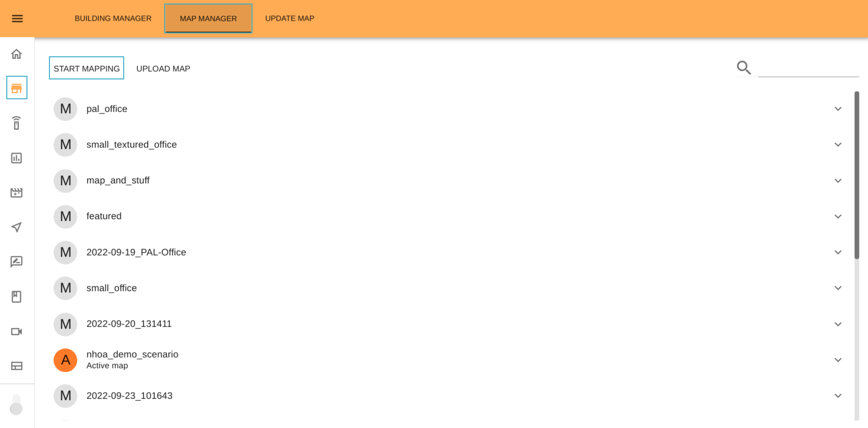The image size is (868, 428).
Task: Toggle the switch at sidebar bottom
Action: pos(16,406)
